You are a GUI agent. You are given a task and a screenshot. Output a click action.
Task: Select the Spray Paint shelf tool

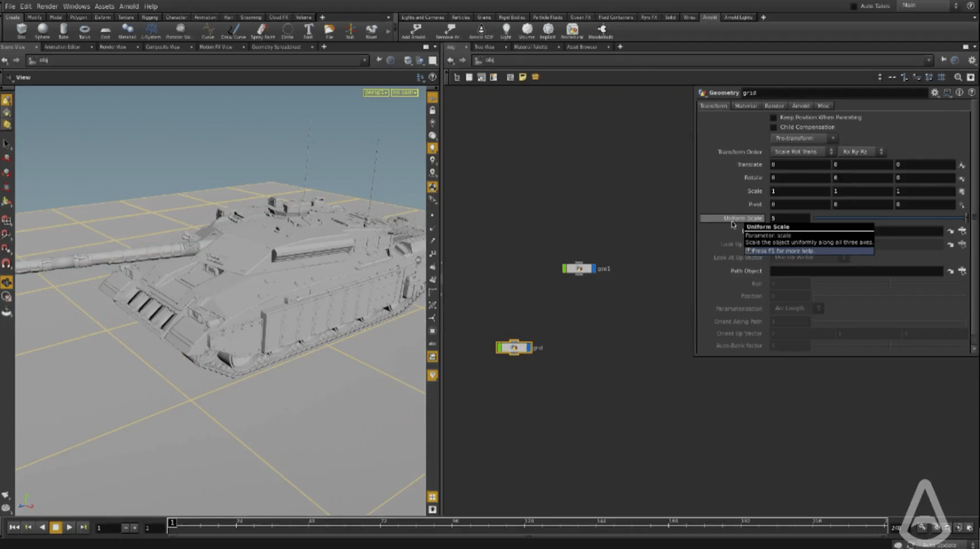click(262, 30)
